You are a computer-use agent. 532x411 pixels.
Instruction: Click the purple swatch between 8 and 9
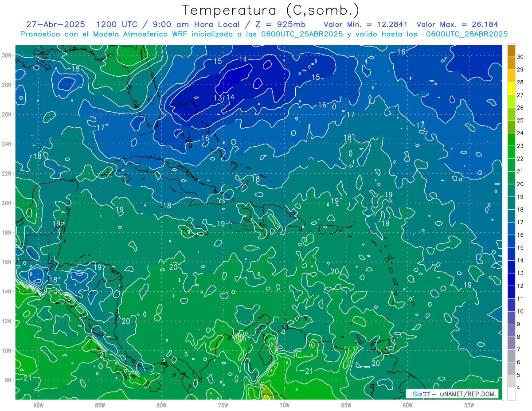pos(511,330)
